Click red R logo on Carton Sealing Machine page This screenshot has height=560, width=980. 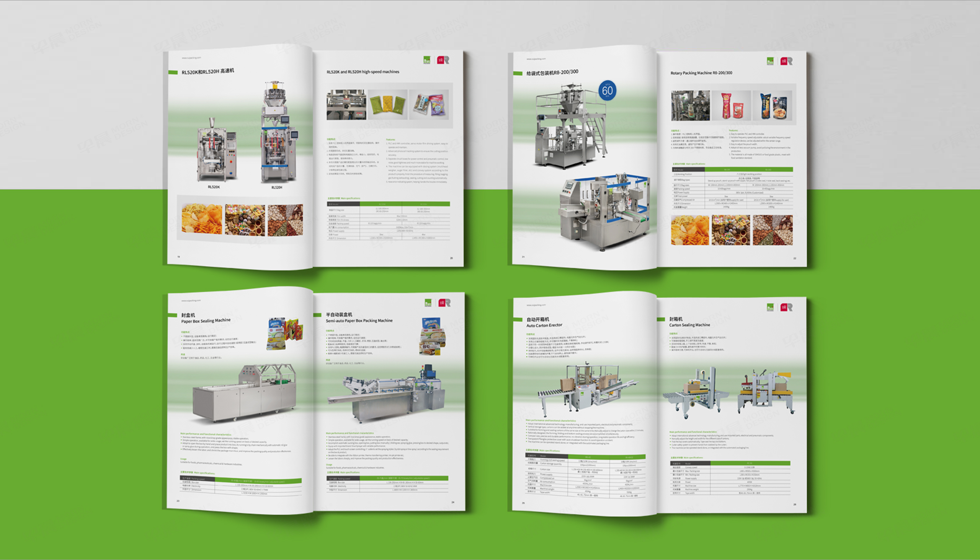coord(786,307)
